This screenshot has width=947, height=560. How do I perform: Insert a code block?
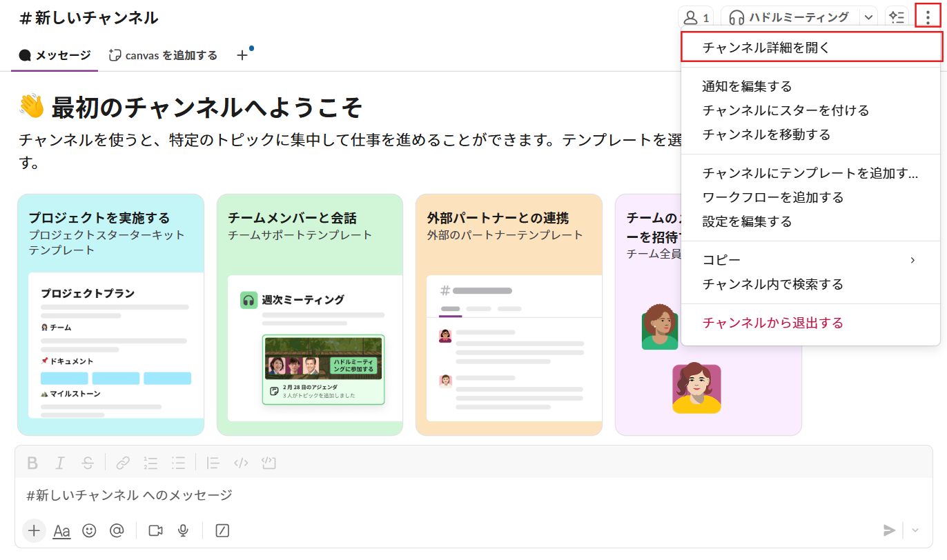[x=269, y=463]
